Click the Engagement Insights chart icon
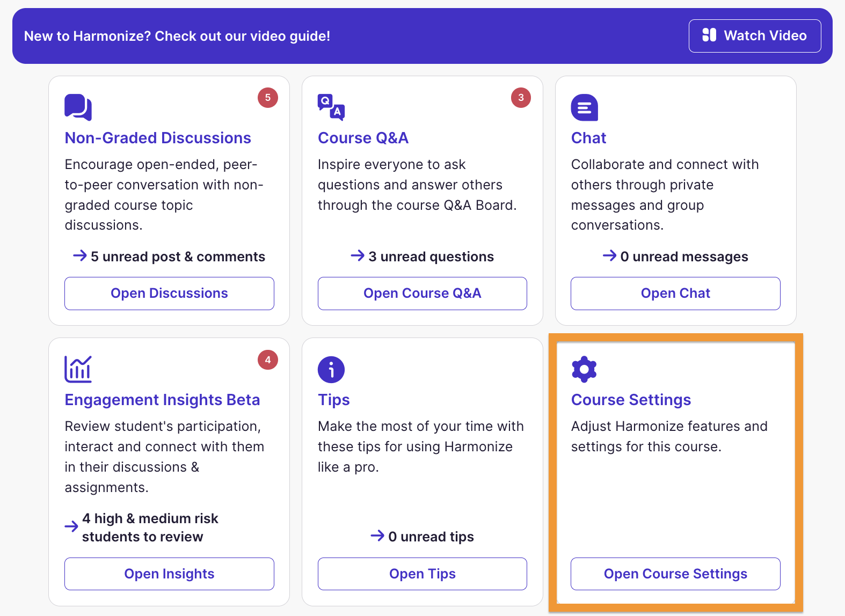The width and height of the screenshot is (845, 616). 78,369
